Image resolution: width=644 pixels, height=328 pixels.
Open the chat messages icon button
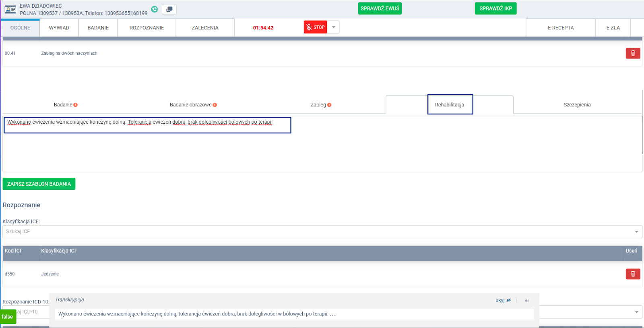[x=169, y=9]
